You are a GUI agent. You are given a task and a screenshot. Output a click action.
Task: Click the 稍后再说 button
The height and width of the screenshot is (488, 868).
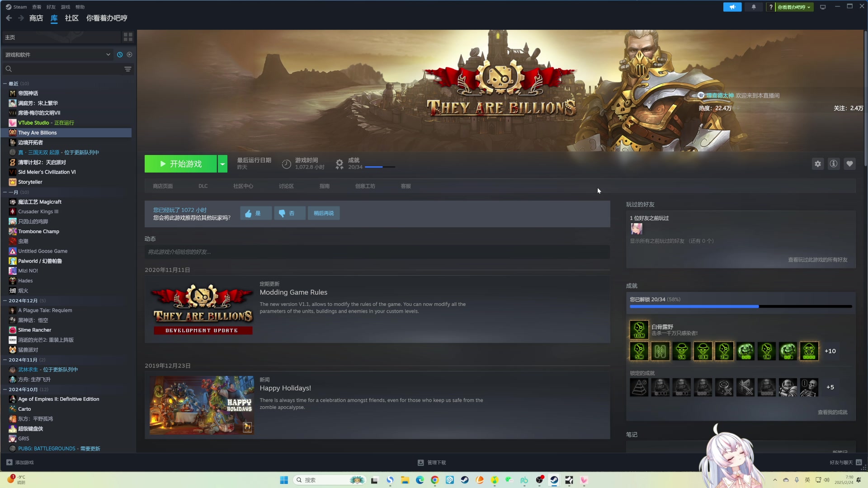[324, 213]
